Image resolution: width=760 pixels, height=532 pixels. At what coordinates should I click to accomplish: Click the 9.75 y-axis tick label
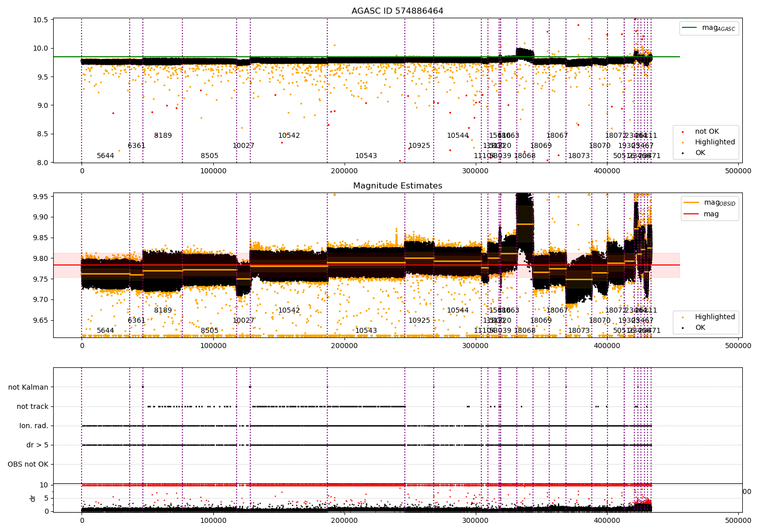pyautogui.click(x=40, y=279)
